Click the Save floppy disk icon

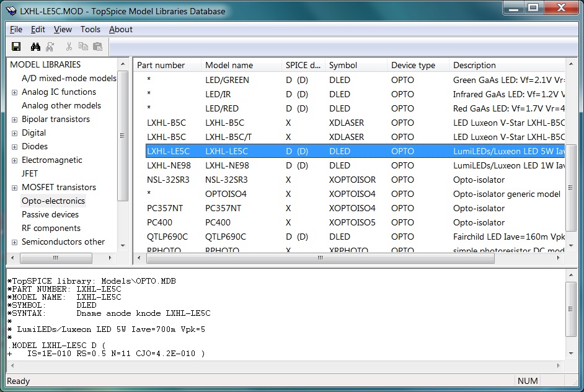pyautogui.click(x=16, y=46)
